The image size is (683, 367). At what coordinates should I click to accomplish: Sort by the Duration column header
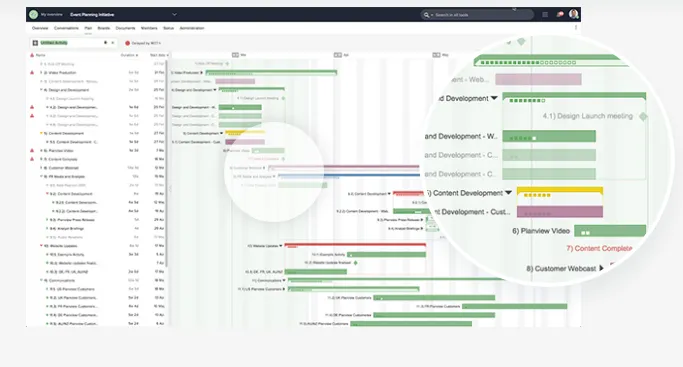coord(129,55)
